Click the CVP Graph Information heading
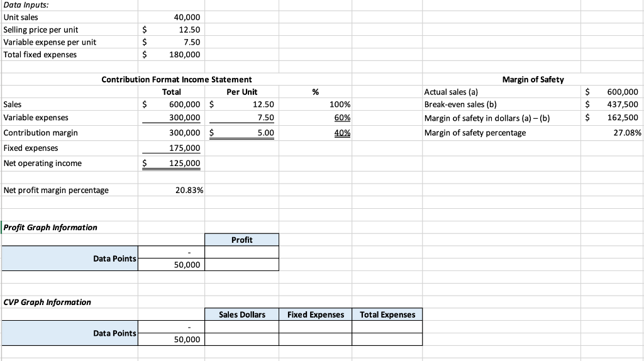 coord(47,303)
